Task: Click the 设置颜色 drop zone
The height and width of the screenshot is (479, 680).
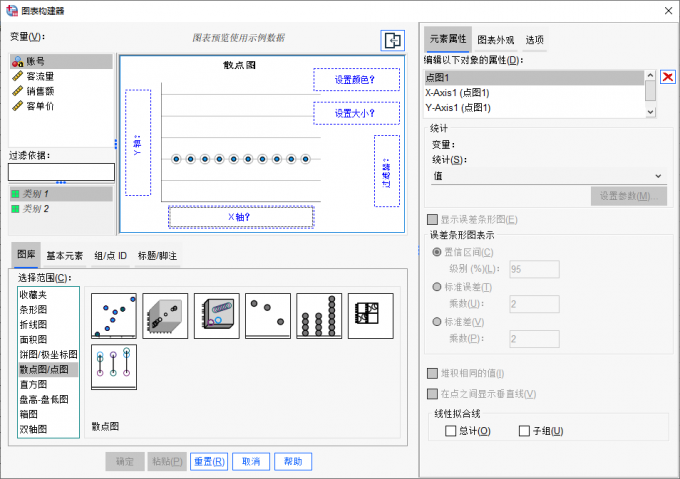Action: pos(356,79)
